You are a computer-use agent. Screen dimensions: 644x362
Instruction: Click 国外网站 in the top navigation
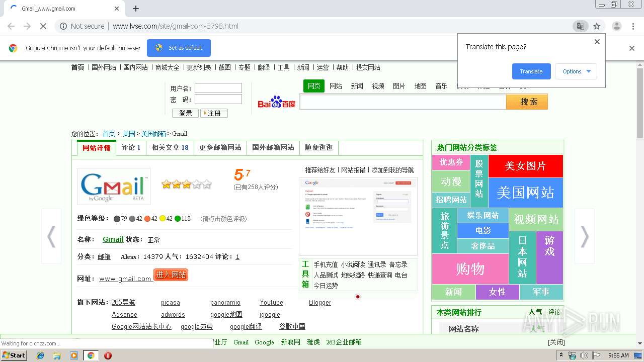click(x=104, y=67)
